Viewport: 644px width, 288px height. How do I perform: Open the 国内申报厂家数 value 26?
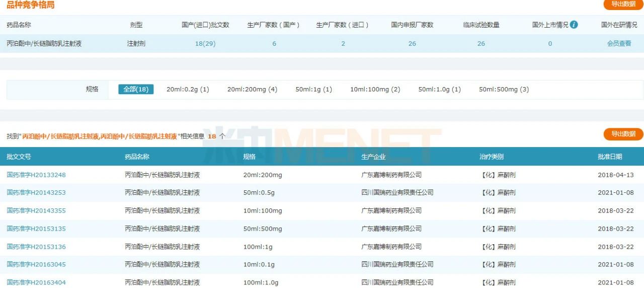pos(412,44)
